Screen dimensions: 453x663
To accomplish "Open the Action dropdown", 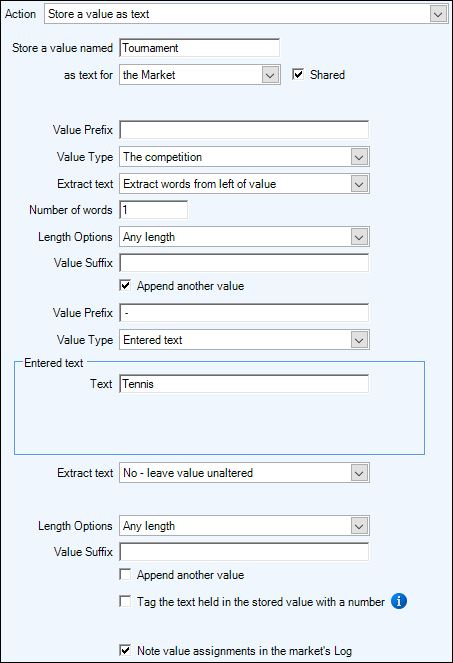I will coord(246,14).
